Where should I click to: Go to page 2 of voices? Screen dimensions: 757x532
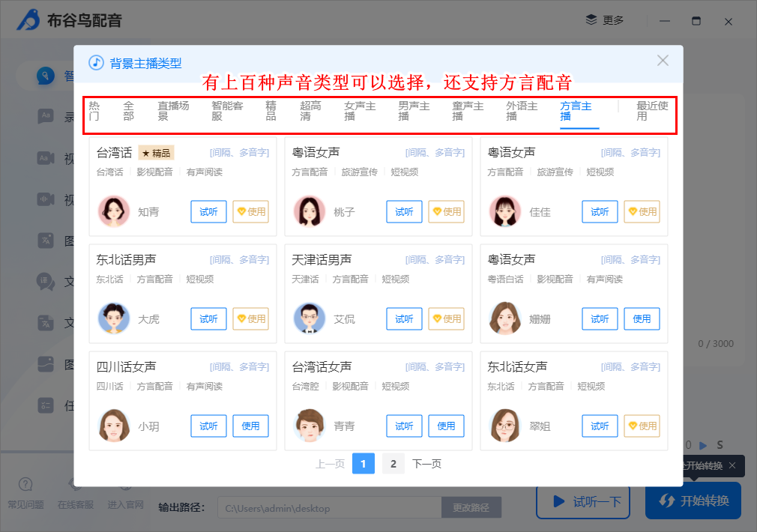pos(393,464)
